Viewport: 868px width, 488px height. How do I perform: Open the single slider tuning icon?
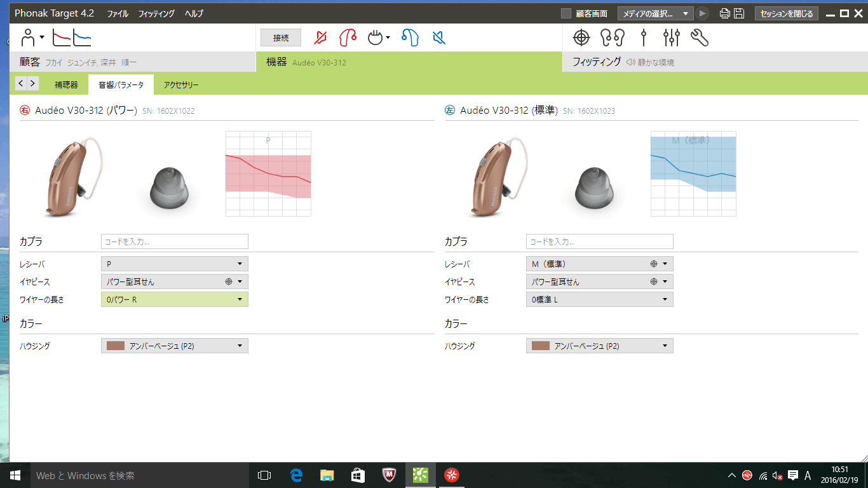point(644,38)
